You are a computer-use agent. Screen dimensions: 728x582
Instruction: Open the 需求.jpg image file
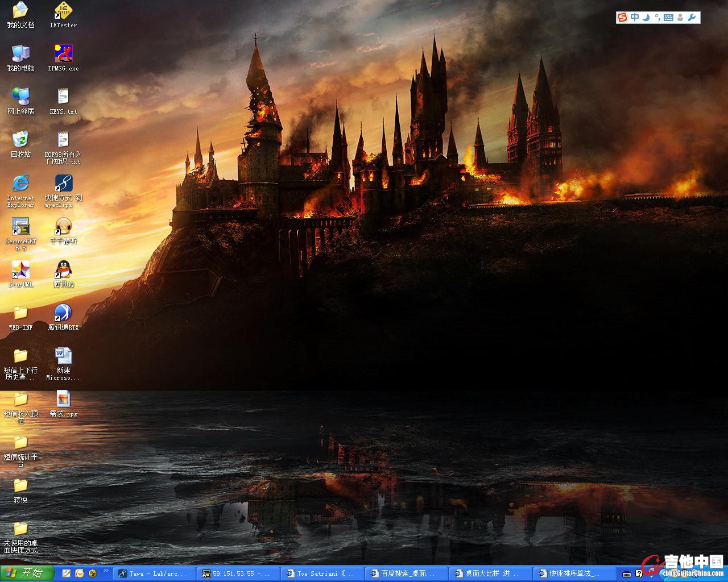(x=63, y=399)
